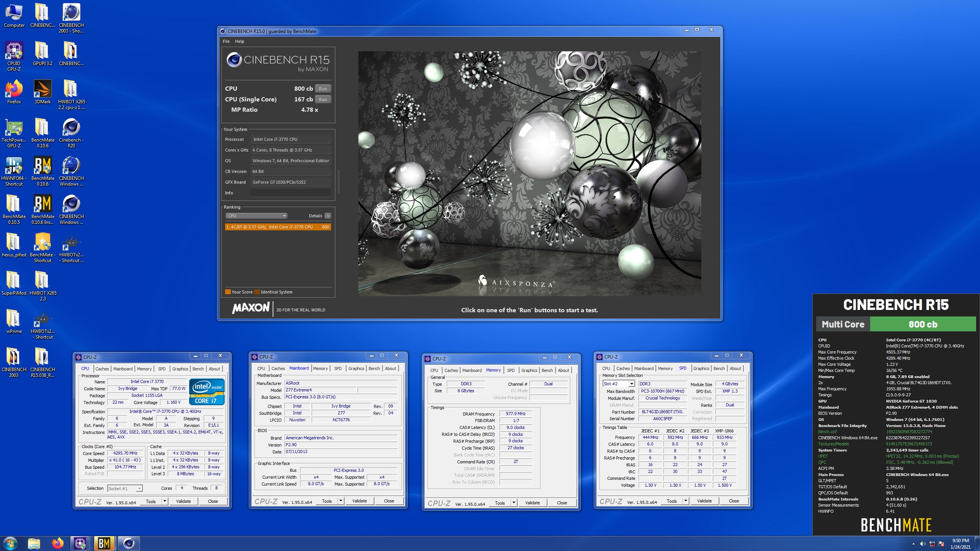Open the CPUID CPU-Z desktop shortcut
Screen dimensions: 980x551
14,56
